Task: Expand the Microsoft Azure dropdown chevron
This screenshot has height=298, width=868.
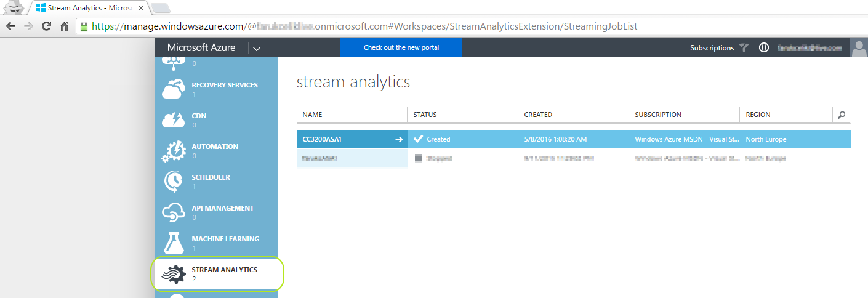Action: 257,48
